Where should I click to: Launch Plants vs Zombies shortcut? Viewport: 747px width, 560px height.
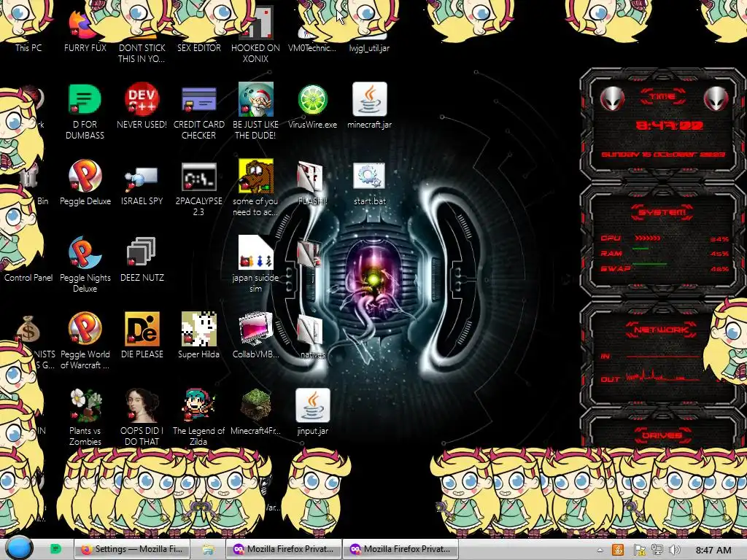coord(85,405)
